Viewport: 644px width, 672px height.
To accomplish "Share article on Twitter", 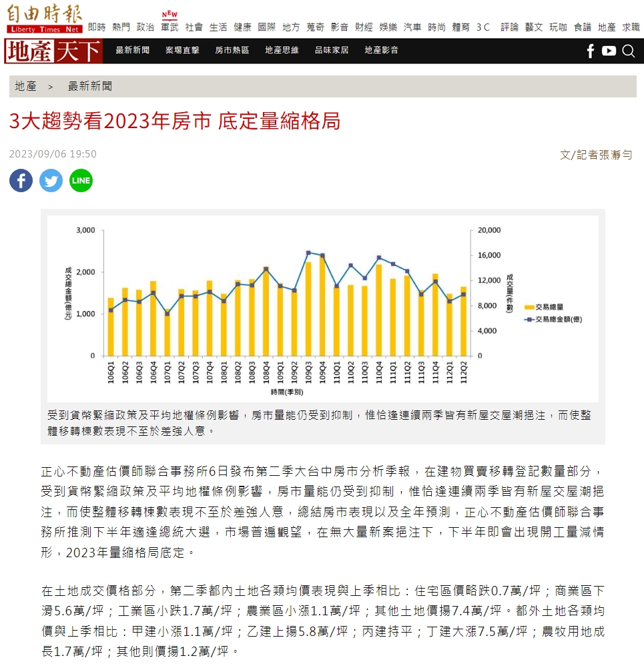I will click(x=51, y=180).
